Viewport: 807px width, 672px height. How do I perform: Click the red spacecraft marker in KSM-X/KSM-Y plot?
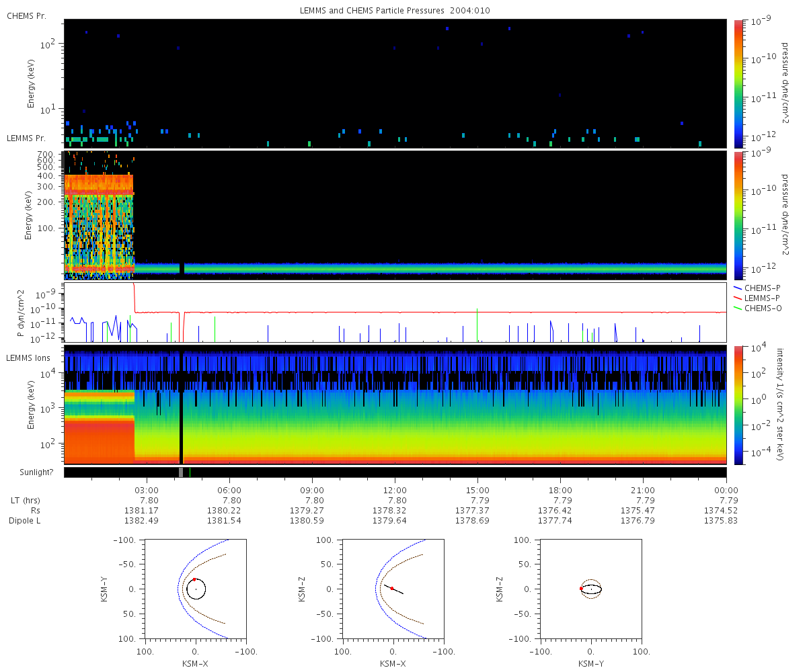coord(194,579)
